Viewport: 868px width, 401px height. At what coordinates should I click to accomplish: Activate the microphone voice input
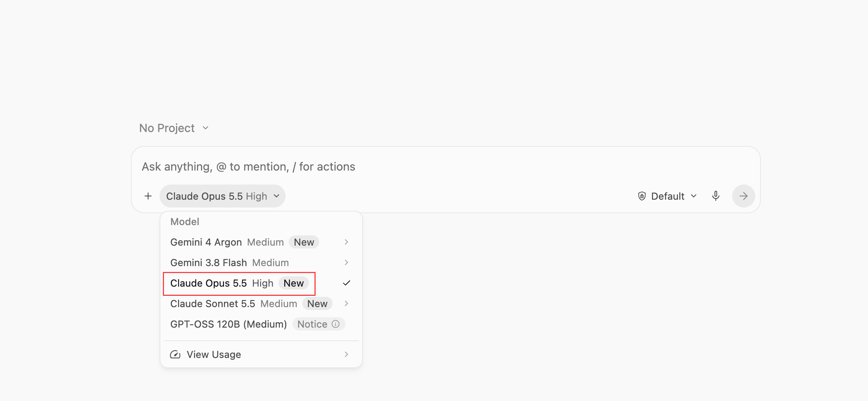716,196
